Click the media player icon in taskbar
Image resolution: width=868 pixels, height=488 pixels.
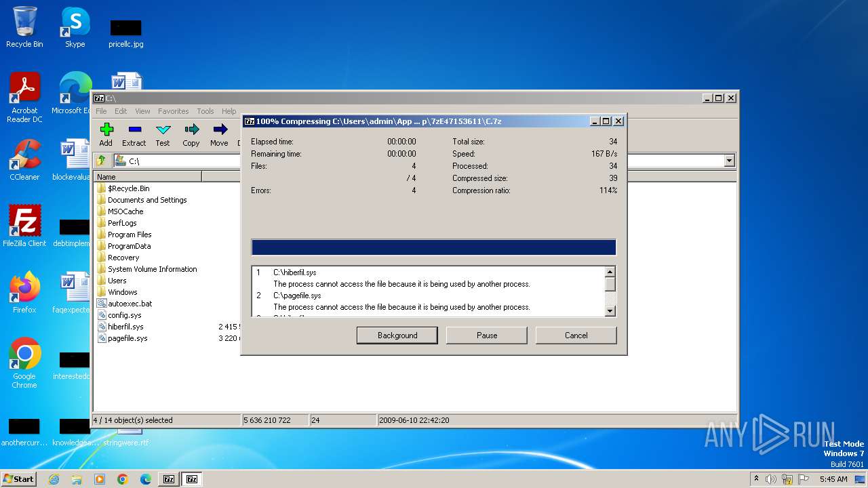point(100,479)
